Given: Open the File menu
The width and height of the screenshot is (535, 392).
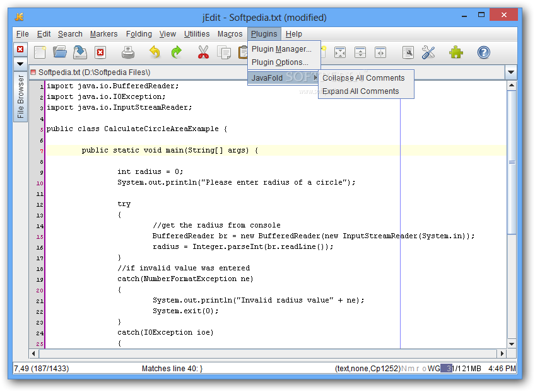Looking at the screenshot, I should [x=23, y=34].
